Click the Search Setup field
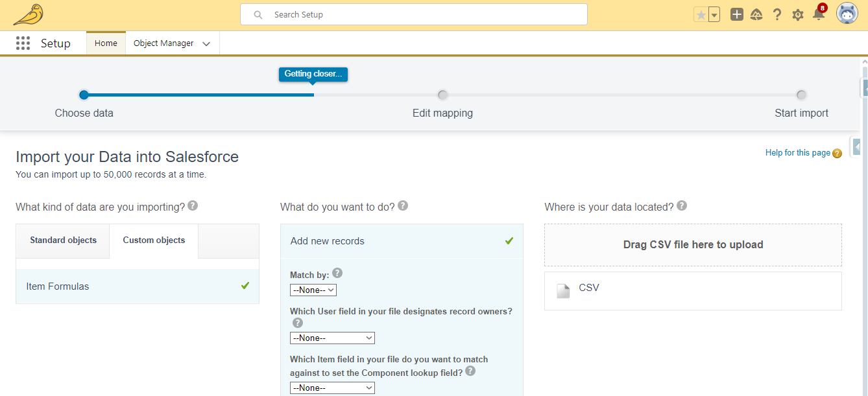The height and width of the screenshot is (396, 868). coord(414,14)
